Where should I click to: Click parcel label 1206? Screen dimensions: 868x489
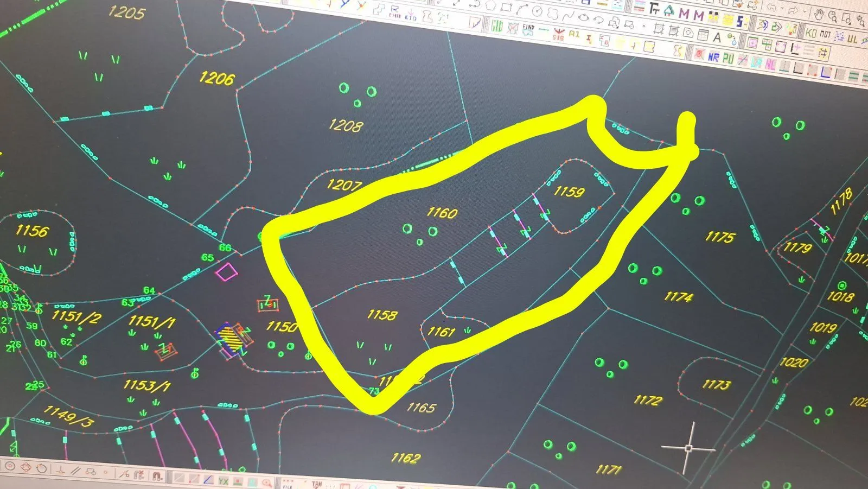(217, 78)
